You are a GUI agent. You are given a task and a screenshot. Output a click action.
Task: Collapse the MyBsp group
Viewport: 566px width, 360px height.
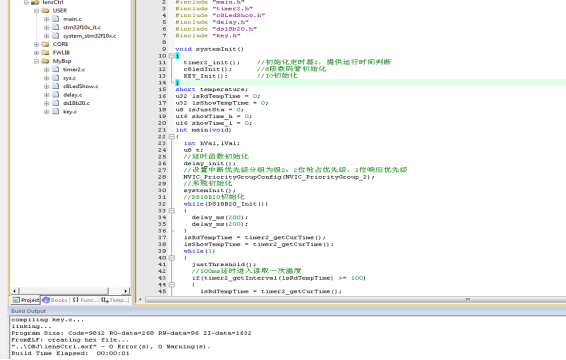36,61
